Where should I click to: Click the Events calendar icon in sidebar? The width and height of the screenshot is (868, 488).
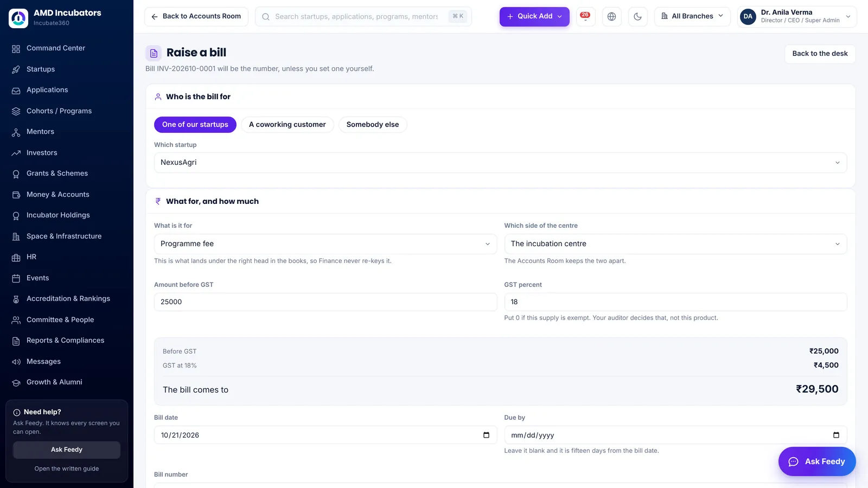[16, 278]
